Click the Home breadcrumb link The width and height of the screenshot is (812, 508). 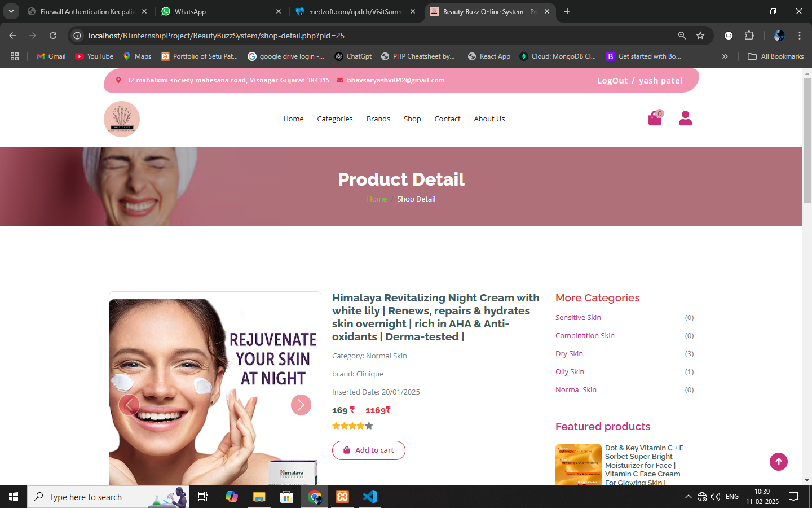click(377, 199)
